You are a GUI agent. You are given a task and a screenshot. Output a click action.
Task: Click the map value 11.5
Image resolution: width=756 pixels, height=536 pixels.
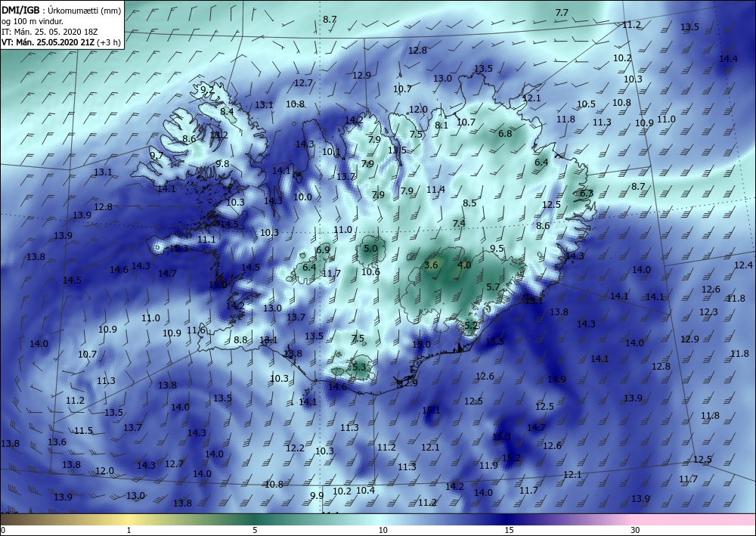83,430
